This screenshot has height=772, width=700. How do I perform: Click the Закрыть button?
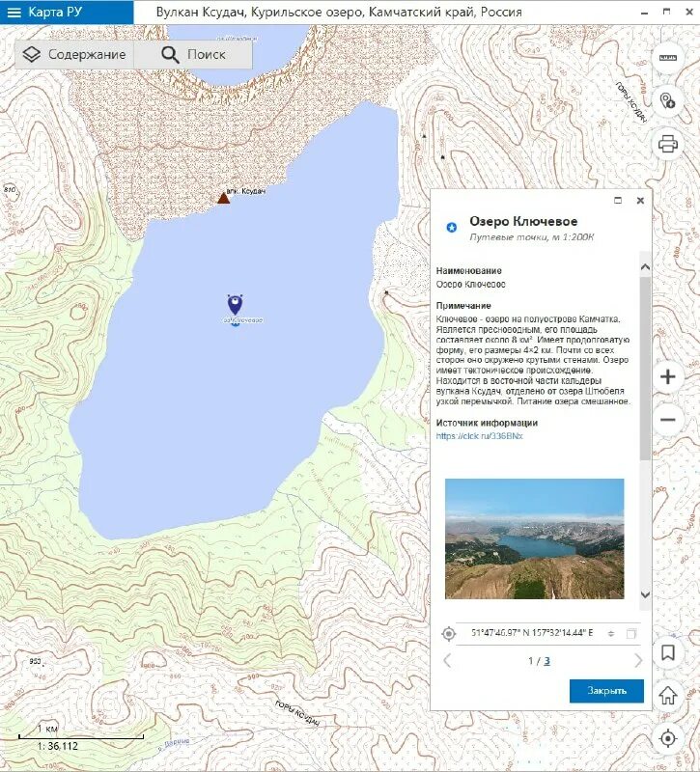606,691
